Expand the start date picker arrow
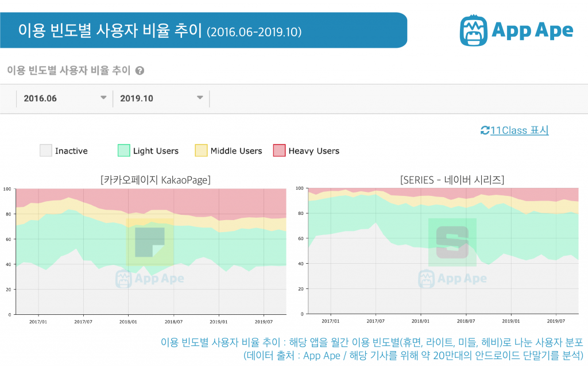This screenshot has height=366, width=588. [105, 98]
